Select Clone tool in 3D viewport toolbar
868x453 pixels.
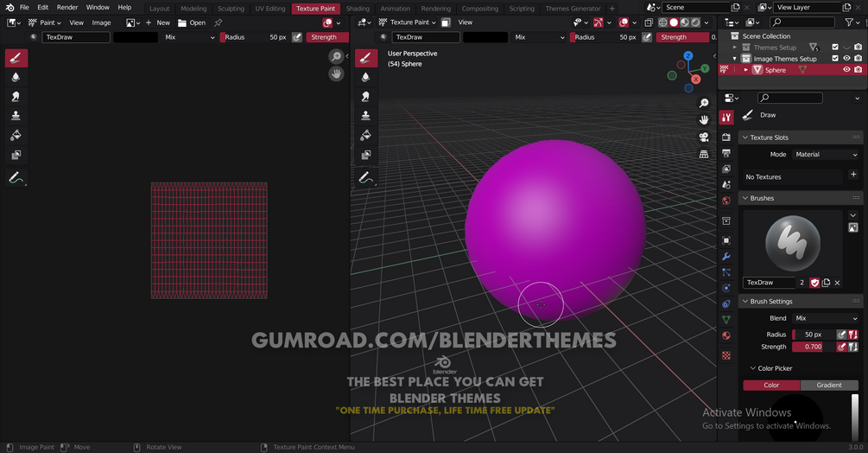tap(366, 116)
